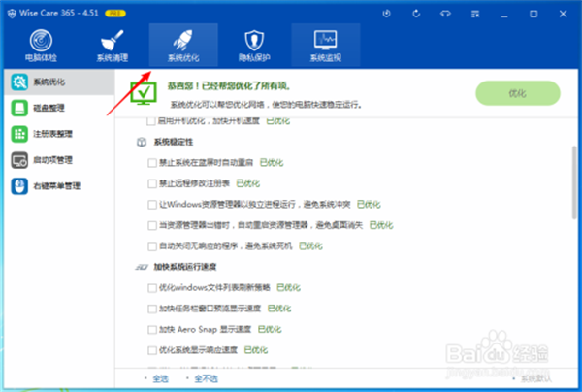Toggle checkbox for 加快 Aero Snap 显示速度
Viewport: 582px width, 392px height.
[152, 329]
